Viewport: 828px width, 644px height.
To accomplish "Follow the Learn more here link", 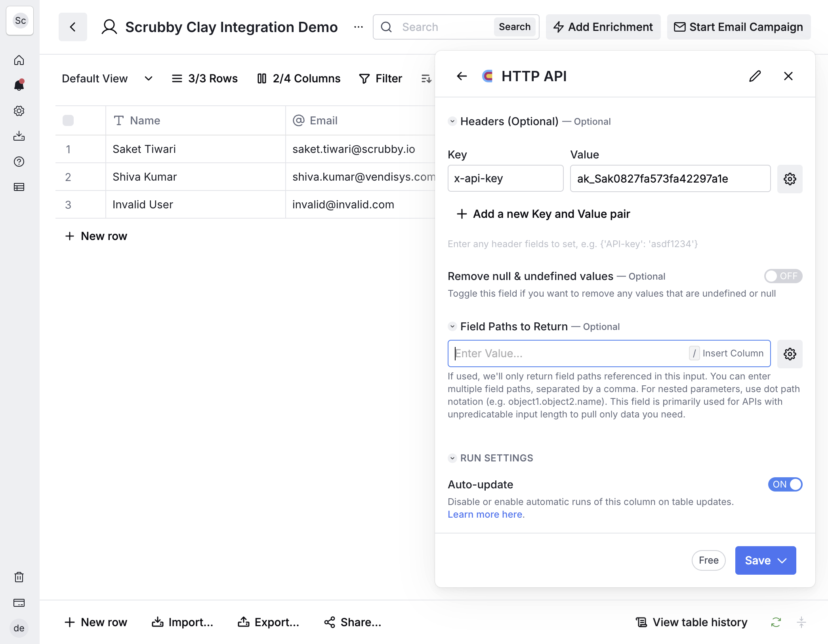I will (486, 514).
